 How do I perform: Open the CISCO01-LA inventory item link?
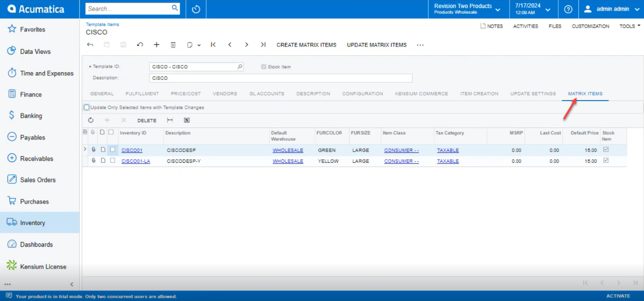136,161
